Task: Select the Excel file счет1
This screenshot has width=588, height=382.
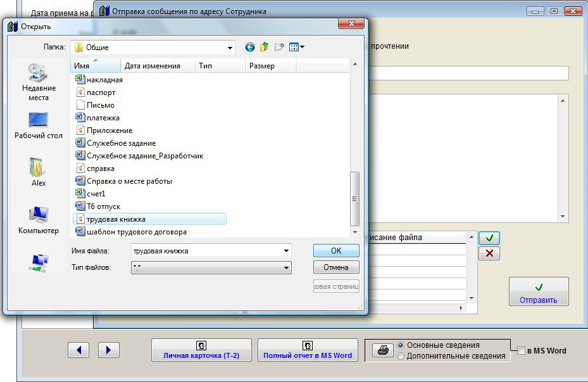Action: pos(91,194)
